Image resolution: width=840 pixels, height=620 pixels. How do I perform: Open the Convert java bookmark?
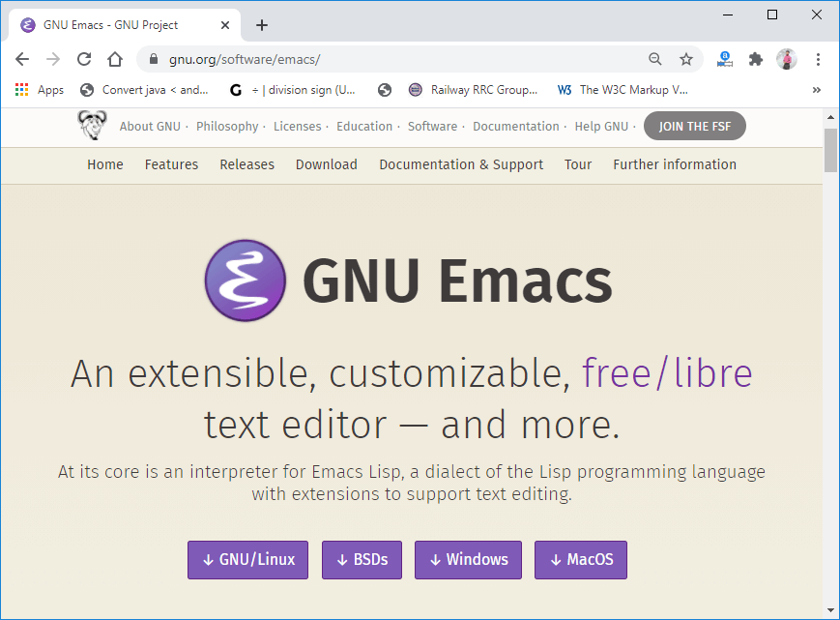[144, 90]
